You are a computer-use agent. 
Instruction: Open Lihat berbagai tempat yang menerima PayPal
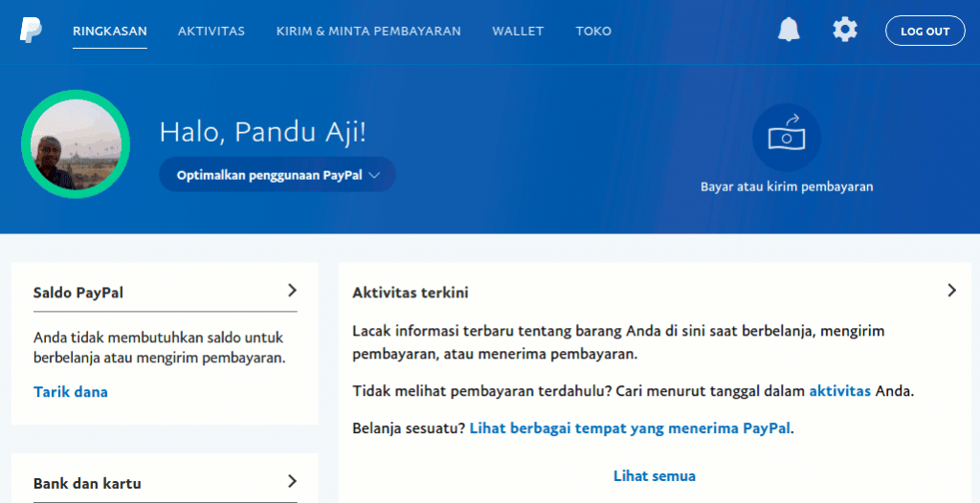coord(630,428)
